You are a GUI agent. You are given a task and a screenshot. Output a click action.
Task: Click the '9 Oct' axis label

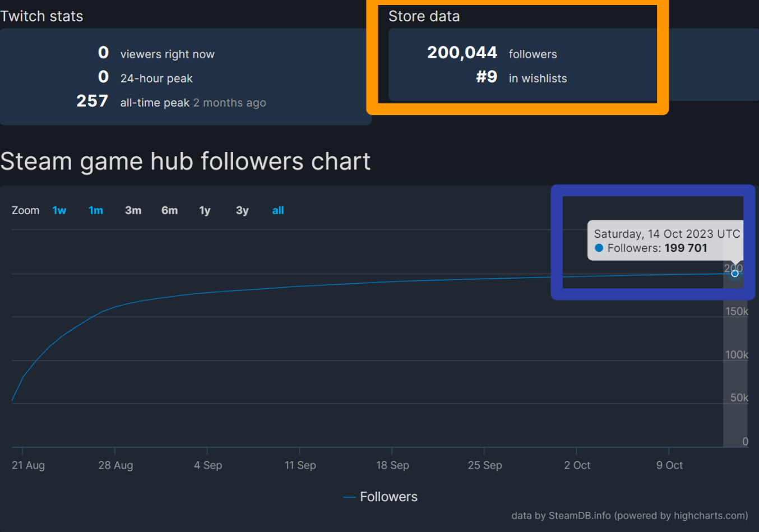669,465
